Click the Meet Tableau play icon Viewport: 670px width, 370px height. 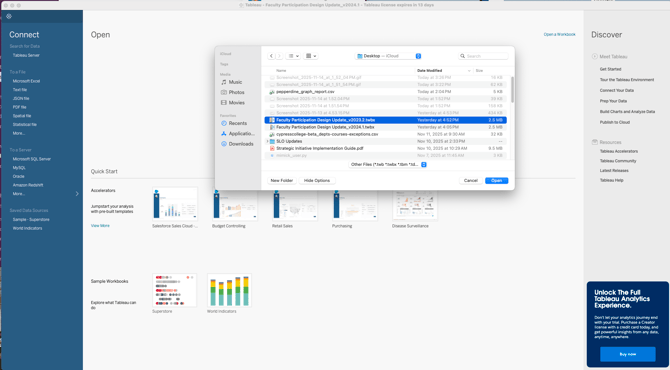click(594, 56)
